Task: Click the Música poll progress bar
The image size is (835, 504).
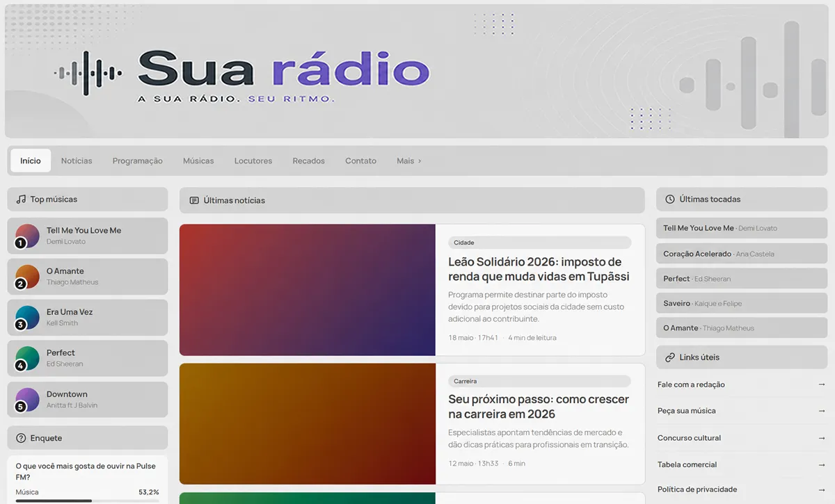Action: [87, 501]
